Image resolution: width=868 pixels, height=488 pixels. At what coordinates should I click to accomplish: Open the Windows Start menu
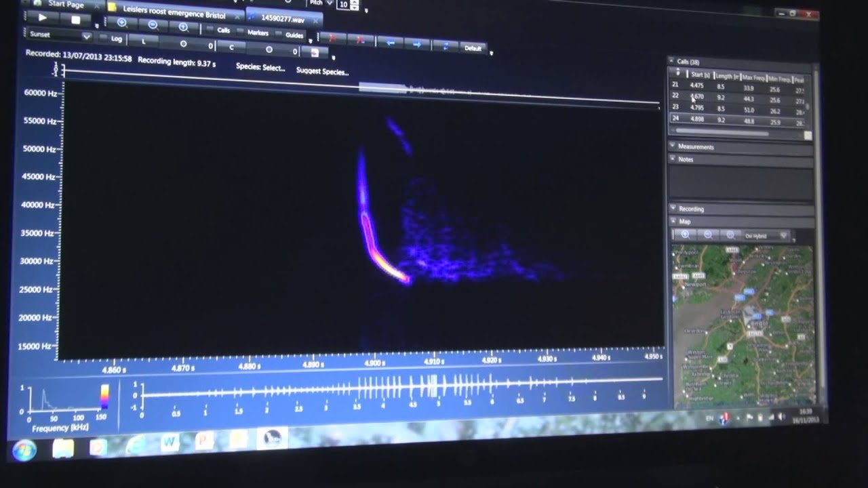(24, 449)
